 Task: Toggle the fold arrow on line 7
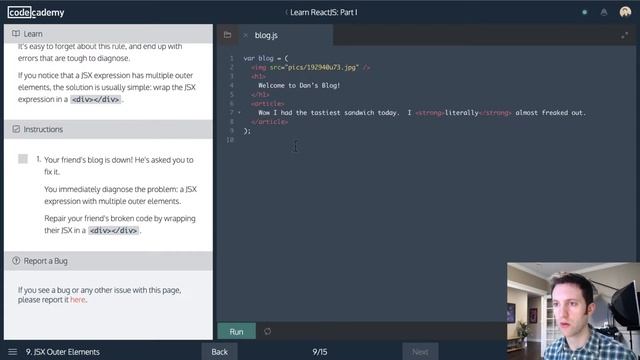coord(239,112)
